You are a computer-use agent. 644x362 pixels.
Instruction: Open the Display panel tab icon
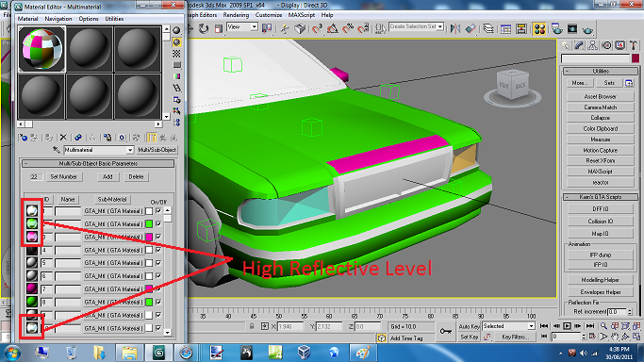pos(620,45)
